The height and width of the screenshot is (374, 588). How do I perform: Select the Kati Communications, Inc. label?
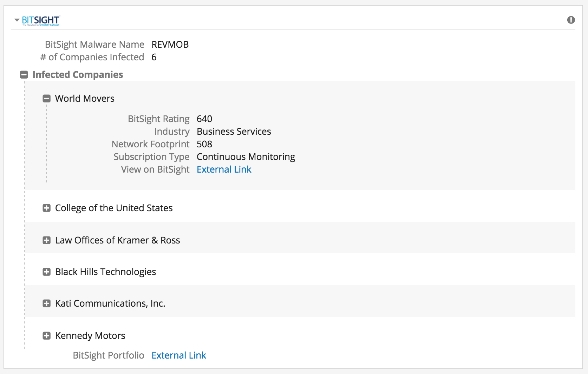[x=110, y=303]
